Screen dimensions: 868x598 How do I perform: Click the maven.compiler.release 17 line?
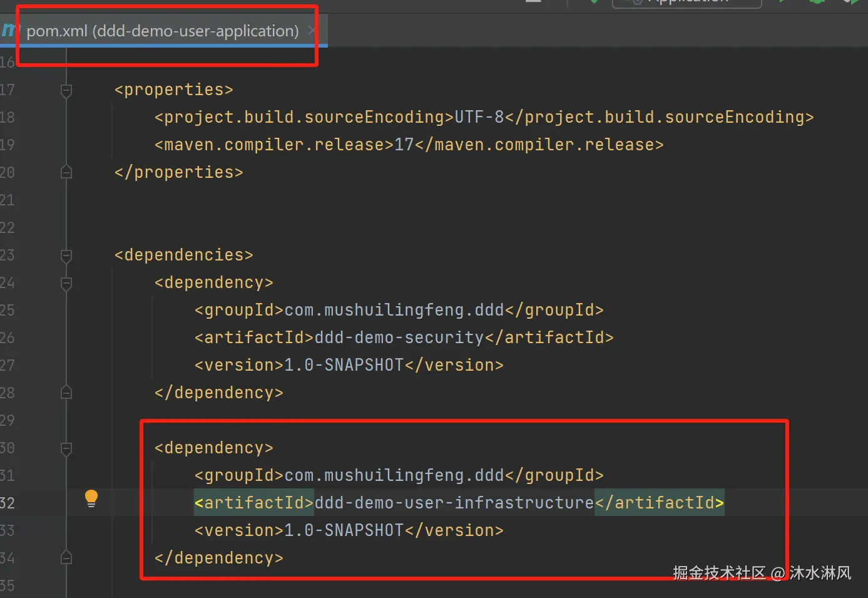(x=409, y=145)
